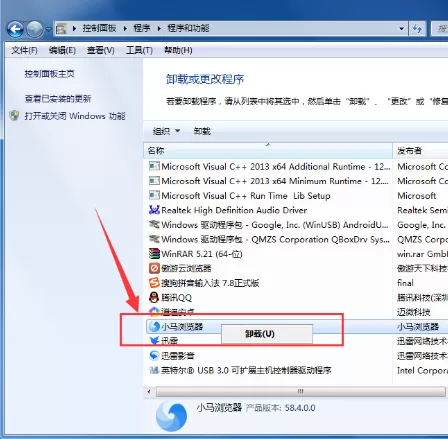The height and width of the screenshot is (439, 448).
Task: Click publisher cell final
Action: (405, 283)
